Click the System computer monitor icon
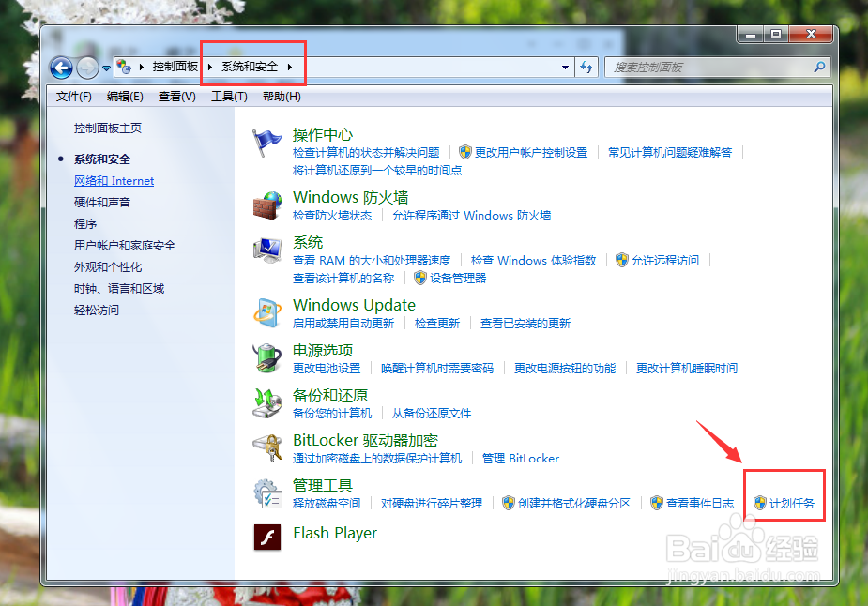Image resolution: width=868 pixels, height=606 pixels. (x=267, y=250)
